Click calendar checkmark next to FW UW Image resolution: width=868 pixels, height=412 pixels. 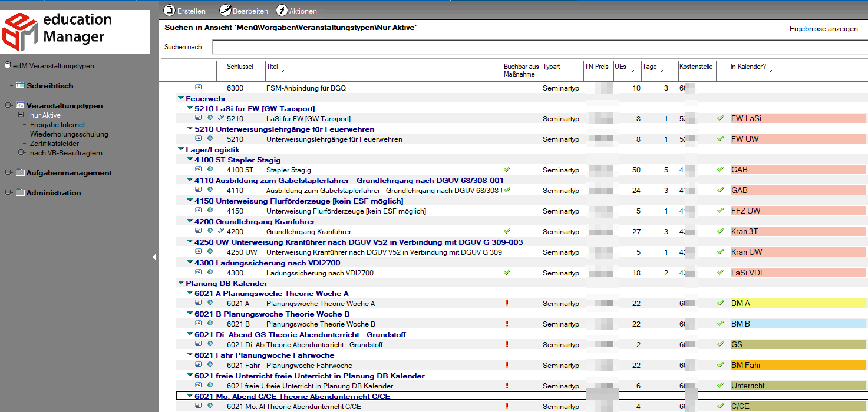[720, 139]
